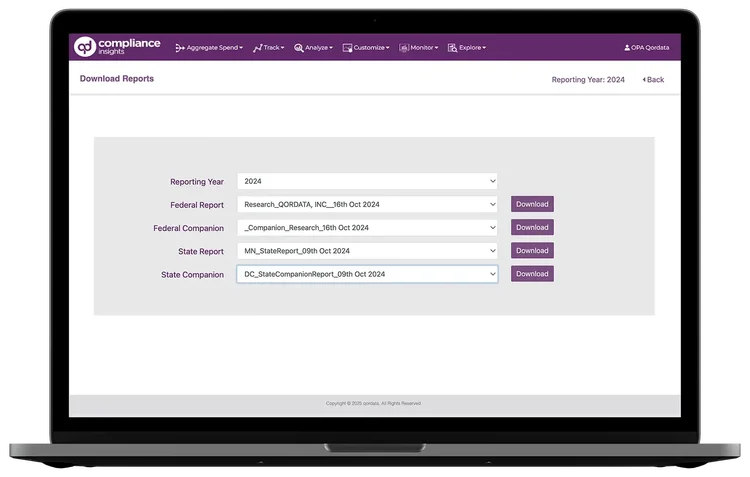Open the Federal Companion dropdown
This screenshot has height=477, width=750.
(367, 228)
